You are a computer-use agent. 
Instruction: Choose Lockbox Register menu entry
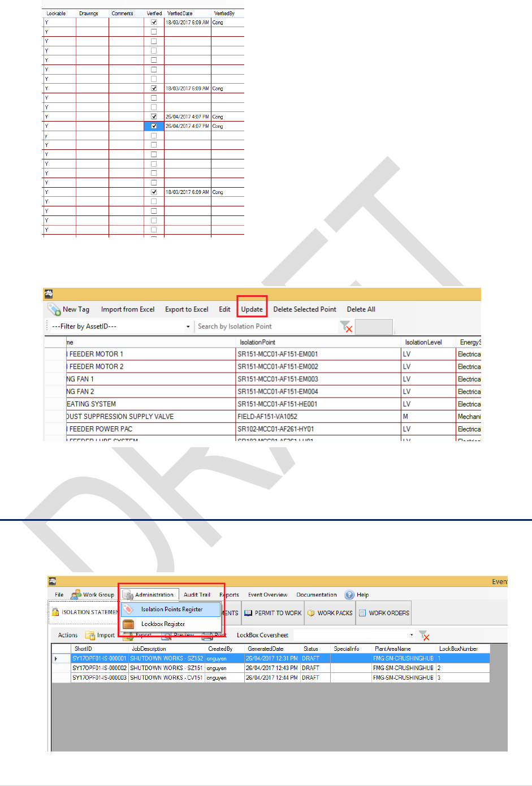(x=171, y=624)
